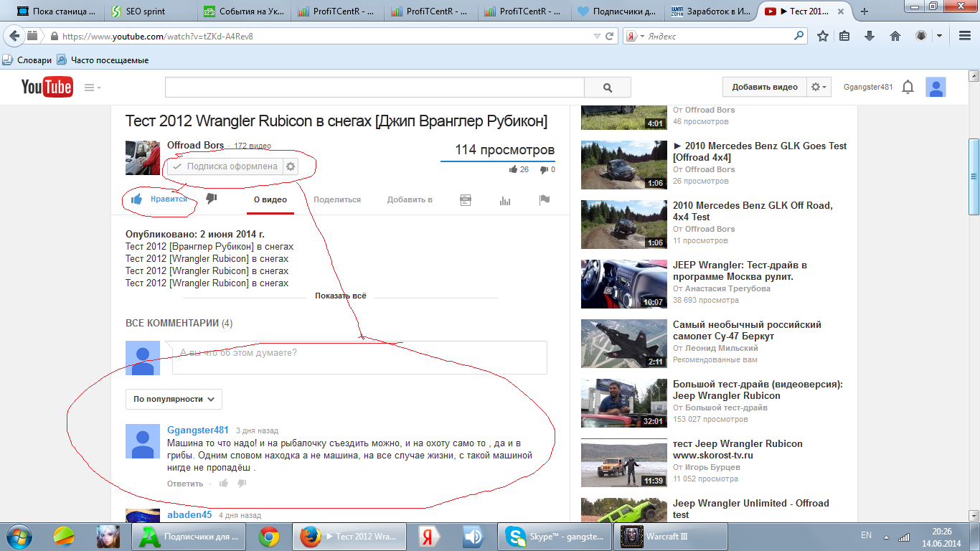This screenshot has height=551, width=980.
Task: Switch to the События на Ук... tab
Action: pos(241,11)
